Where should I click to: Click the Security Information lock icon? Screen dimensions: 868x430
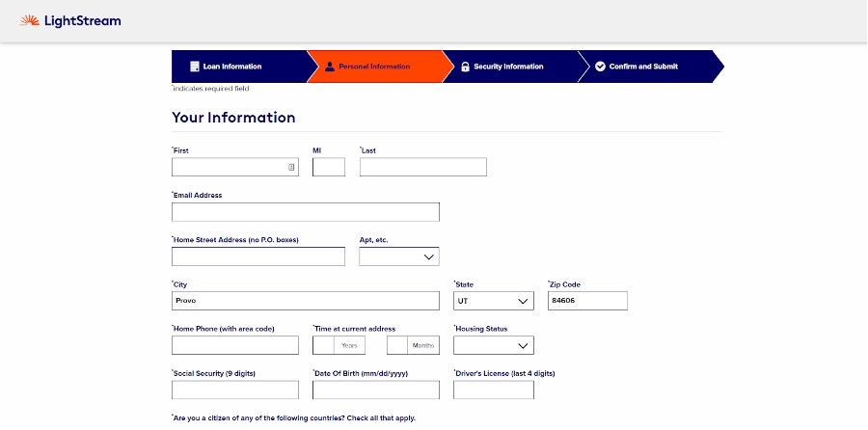[465, 67]
